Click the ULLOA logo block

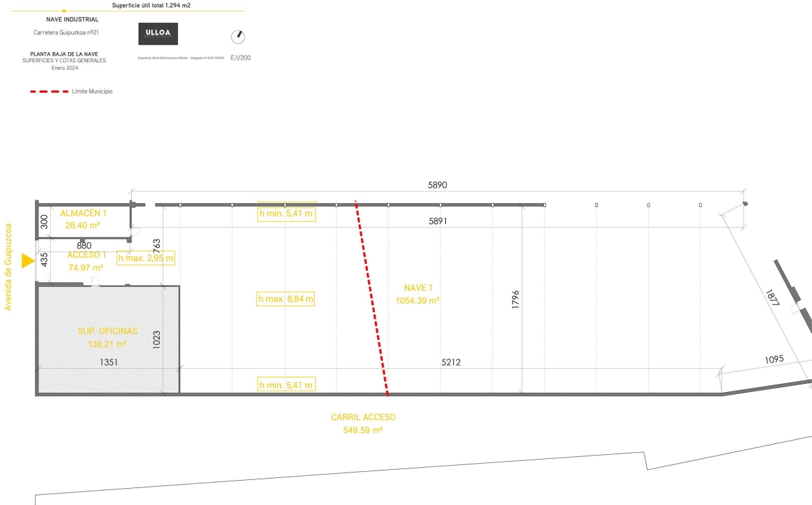click(x=158, y=34)
